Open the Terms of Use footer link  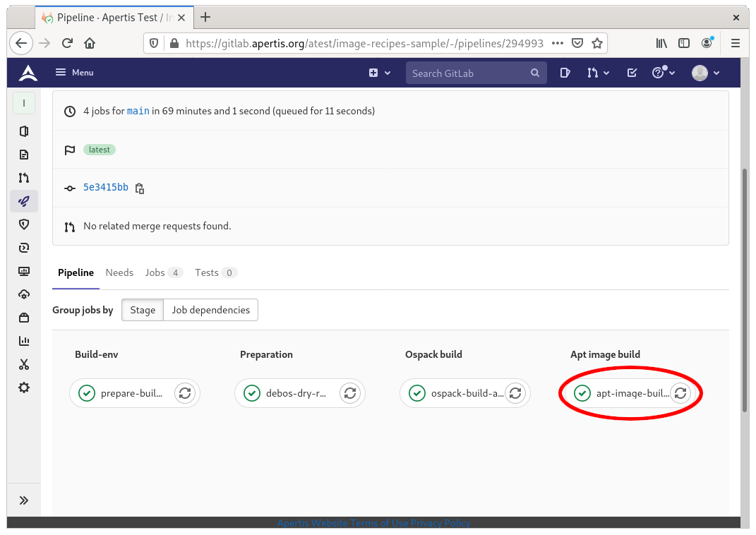tap(380, 523)
